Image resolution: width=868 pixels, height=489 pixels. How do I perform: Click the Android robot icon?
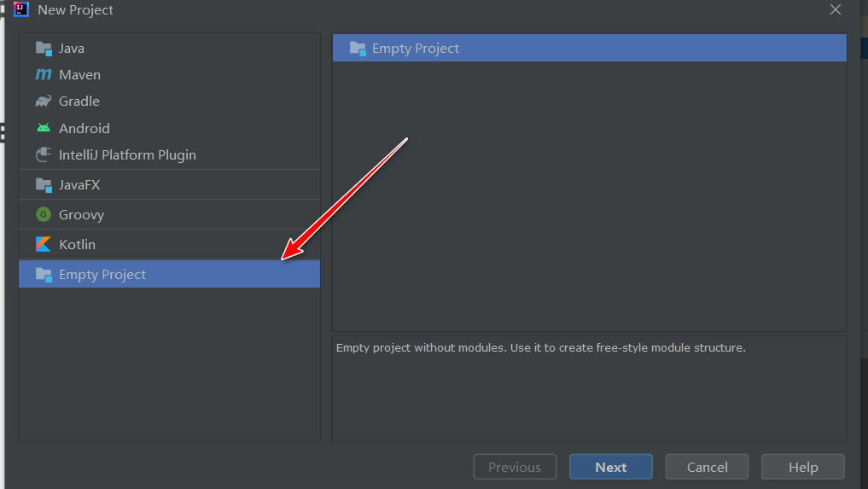click(x=44, y=128)
